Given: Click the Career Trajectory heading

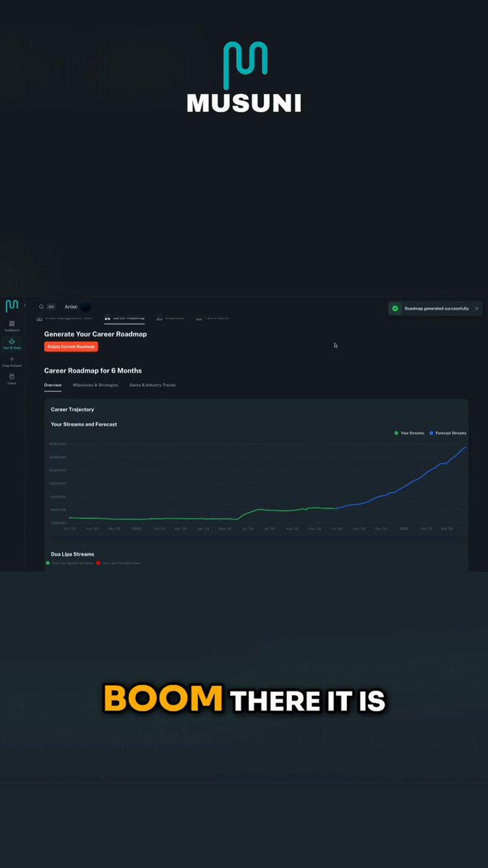Looking at the screenshot, I should point(72,409).
